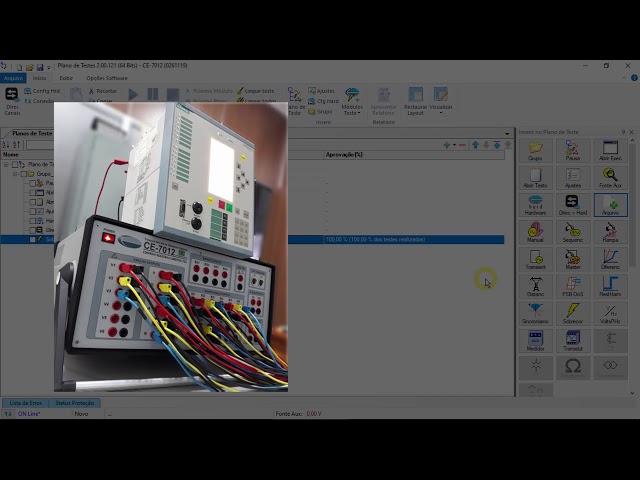Pause the running test
This screenshot has height=480, width=640.
coord(153,94)
